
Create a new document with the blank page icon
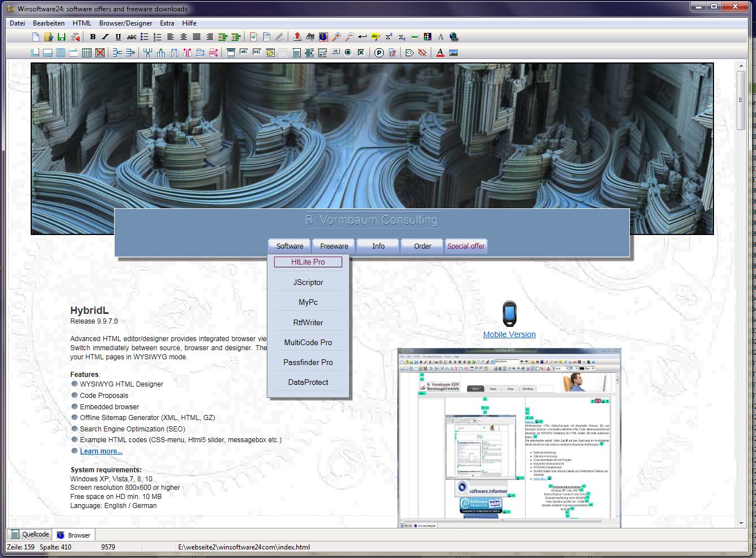35,37
